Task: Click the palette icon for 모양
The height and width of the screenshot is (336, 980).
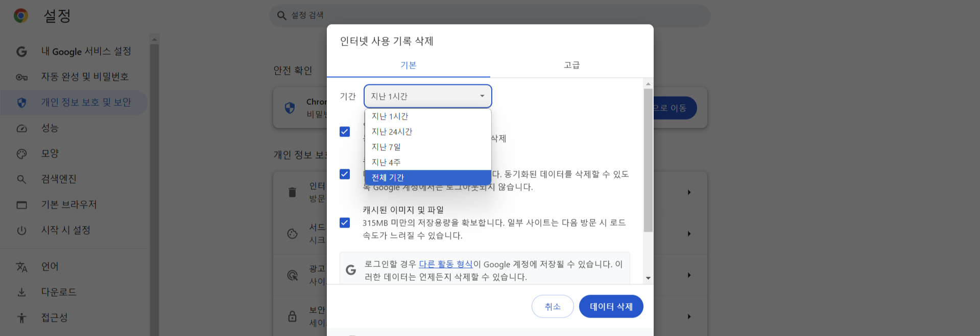Action: pyautogui.click(x=21, y=154)
